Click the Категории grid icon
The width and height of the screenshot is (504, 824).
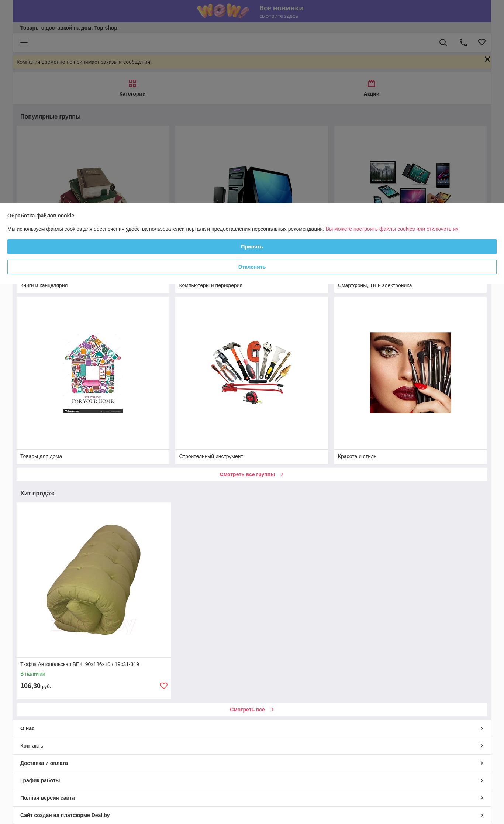tap(132, 83)
